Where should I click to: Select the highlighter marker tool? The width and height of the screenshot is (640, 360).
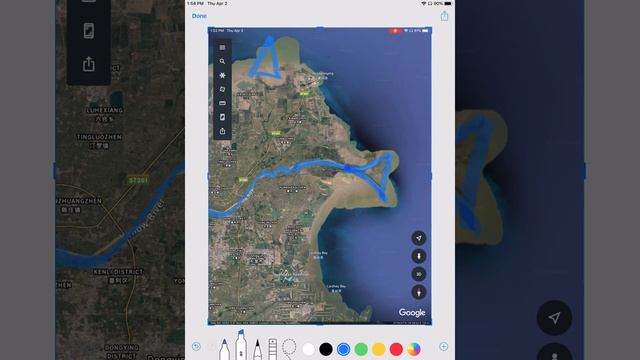(240, 345)
